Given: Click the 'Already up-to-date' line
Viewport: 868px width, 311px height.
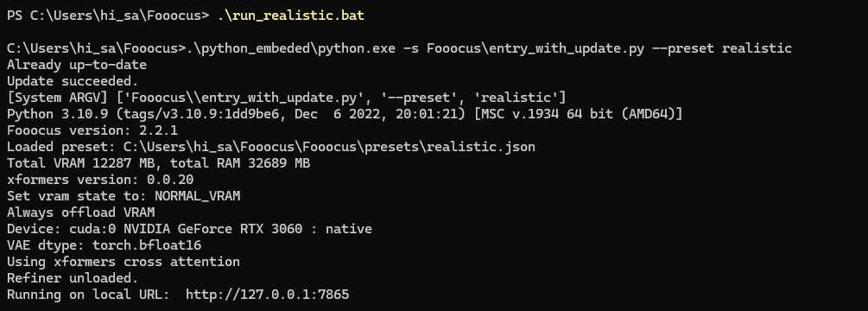Looking at the screenshot, I should [x=76, y=65].
